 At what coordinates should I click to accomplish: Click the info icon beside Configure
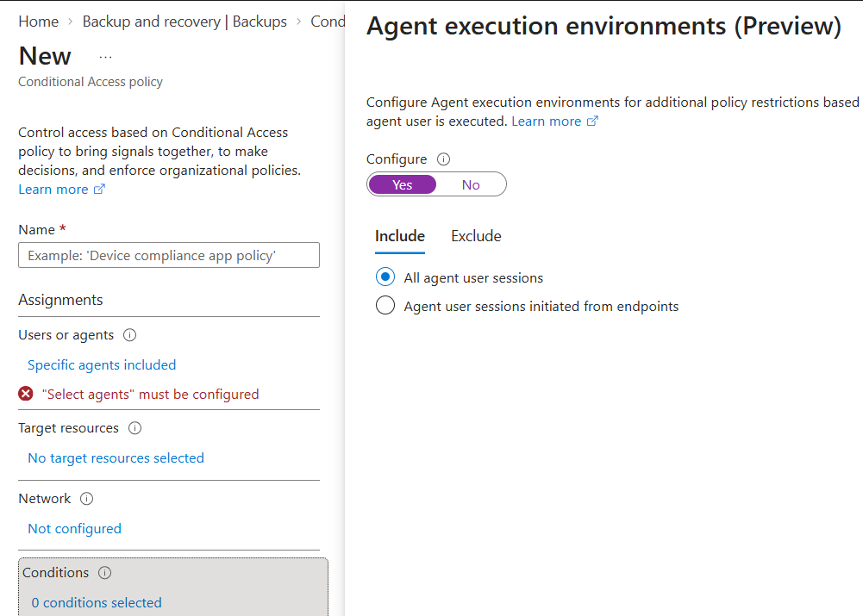tap(443, 159)
